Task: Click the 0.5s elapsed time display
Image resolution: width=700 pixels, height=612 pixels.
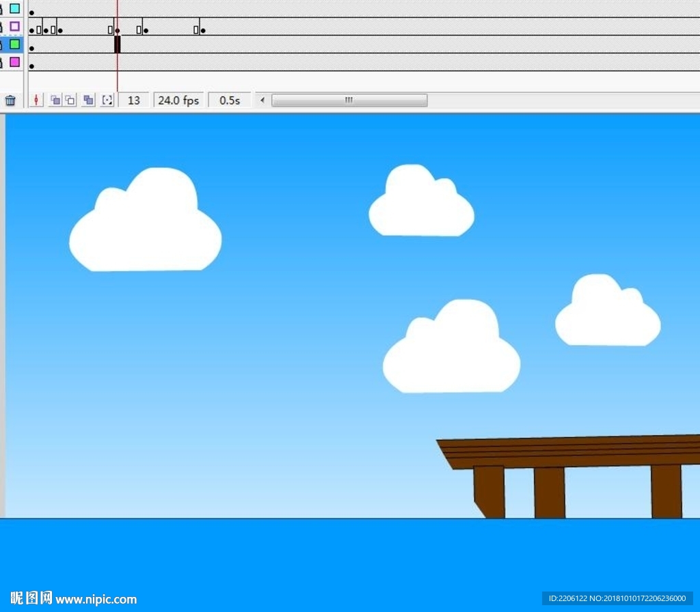Action: click(x=230, y=100)
